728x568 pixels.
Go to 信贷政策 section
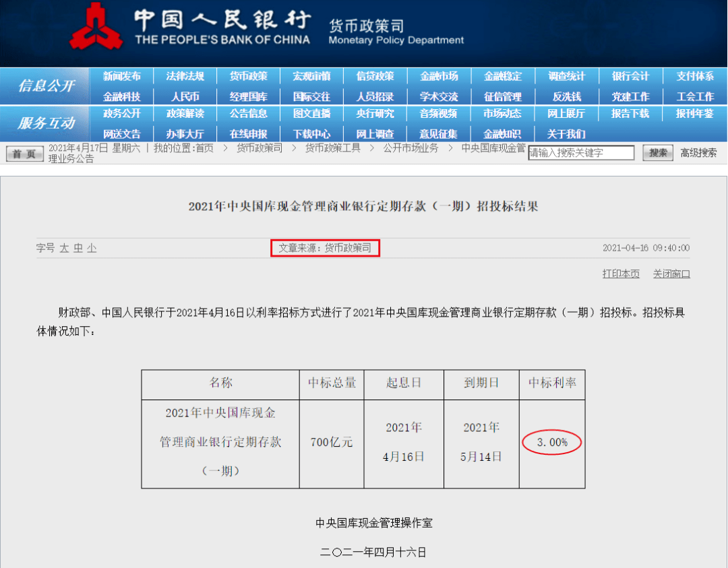[x=375, y=76]
